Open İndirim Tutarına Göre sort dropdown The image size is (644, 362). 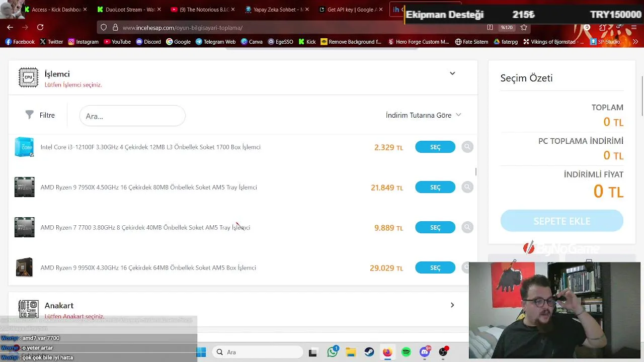point(423,115)
